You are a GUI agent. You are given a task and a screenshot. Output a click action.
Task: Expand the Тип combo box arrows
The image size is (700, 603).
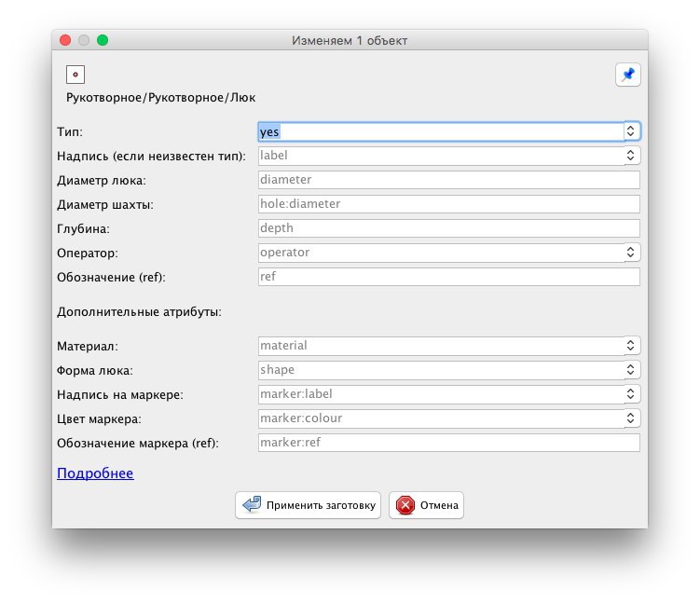pos(630,131)
